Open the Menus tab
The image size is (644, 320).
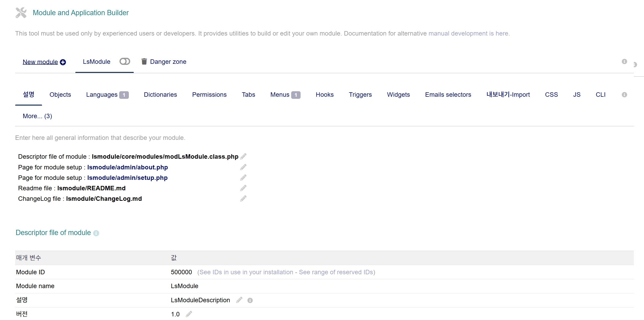pyautogui.click(x=280, y=95)
